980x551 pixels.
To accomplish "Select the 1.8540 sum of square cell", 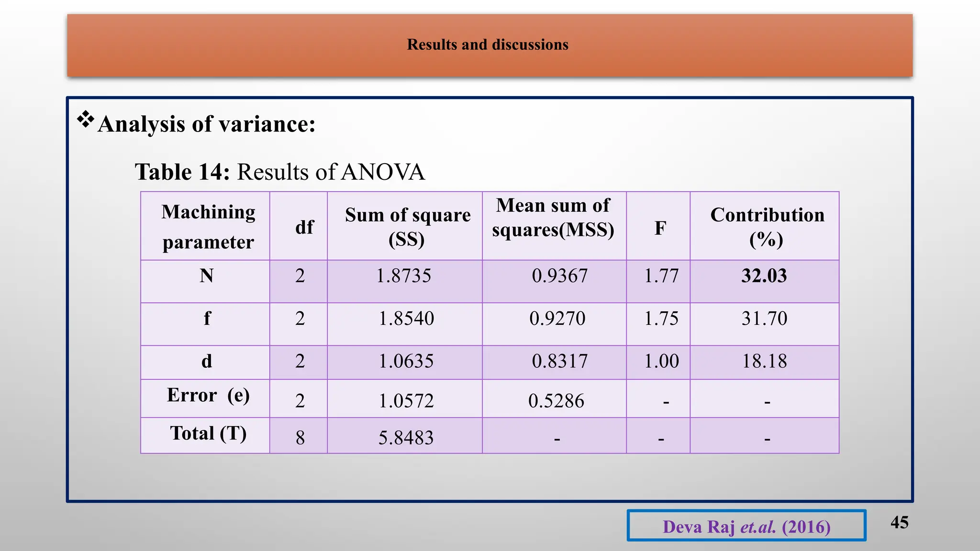I will (x=406, y=319).
